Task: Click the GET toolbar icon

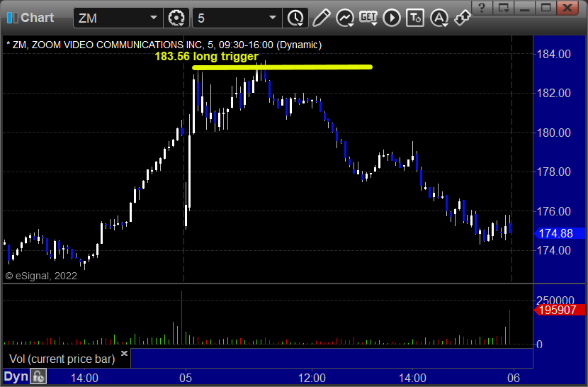Action: (368, 18)
